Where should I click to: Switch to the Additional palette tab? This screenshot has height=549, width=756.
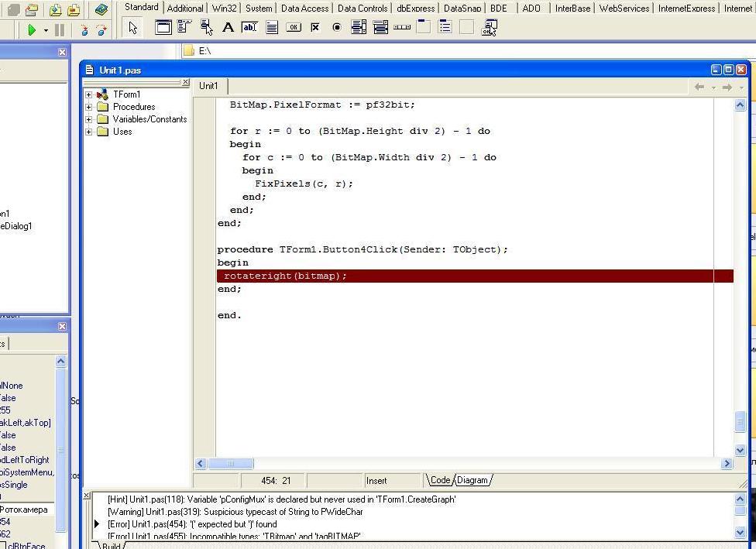pos(185,9)
